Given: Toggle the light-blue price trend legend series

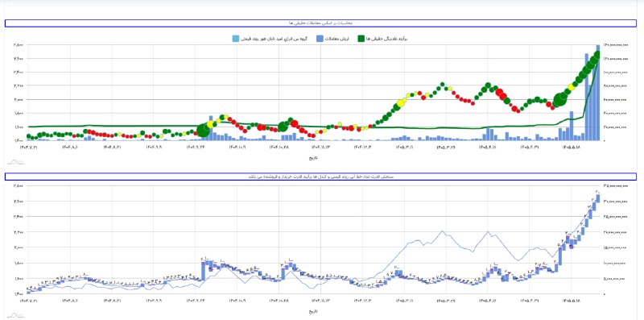Looking at the screenshot, I should 270,39.
